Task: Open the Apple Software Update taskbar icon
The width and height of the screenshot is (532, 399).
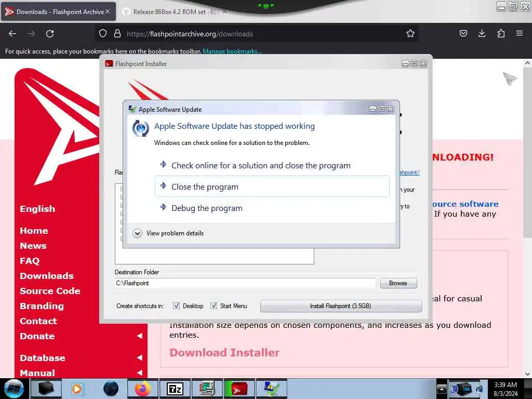Action: tap(272, 389)
